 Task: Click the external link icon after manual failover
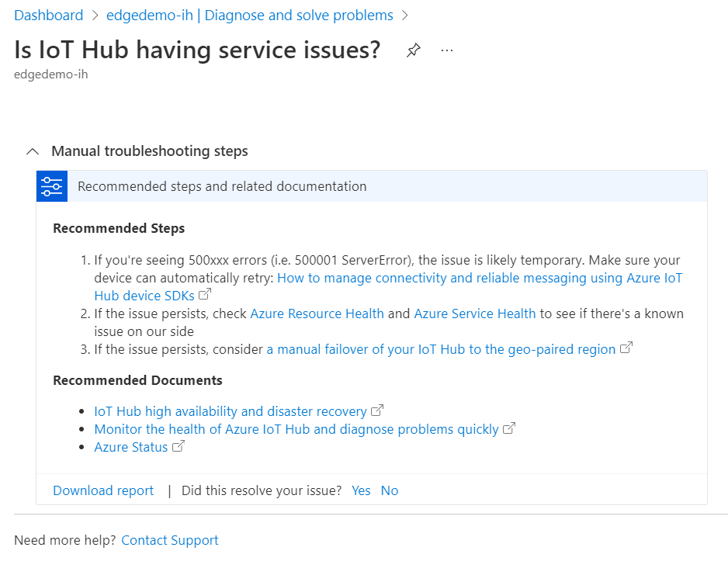626,348
